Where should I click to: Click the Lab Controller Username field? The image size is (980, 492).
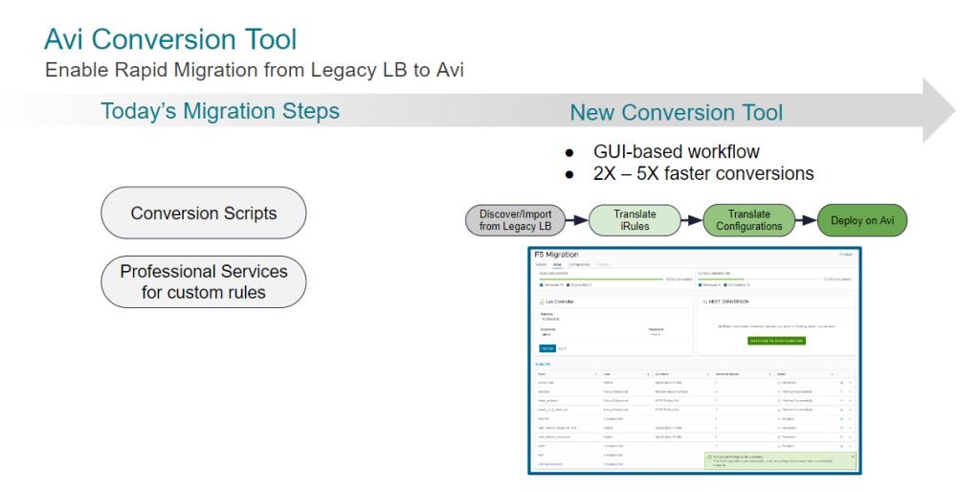[548, 332]
